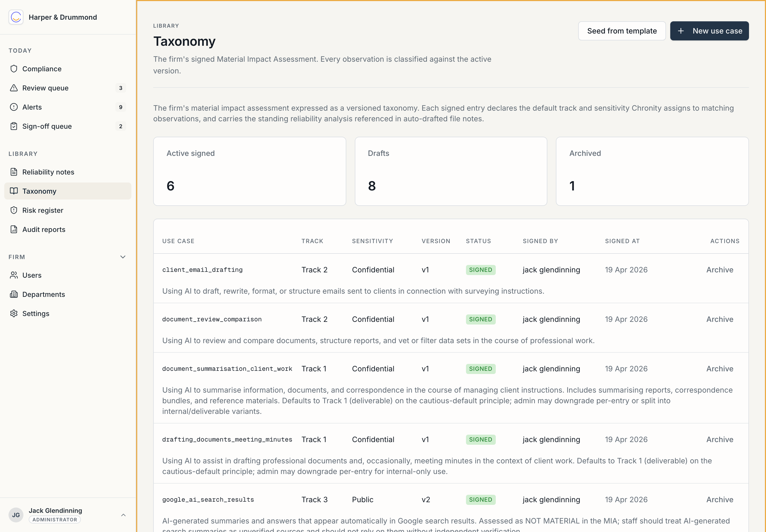Click the Archived count card

[x=652, y=171]
